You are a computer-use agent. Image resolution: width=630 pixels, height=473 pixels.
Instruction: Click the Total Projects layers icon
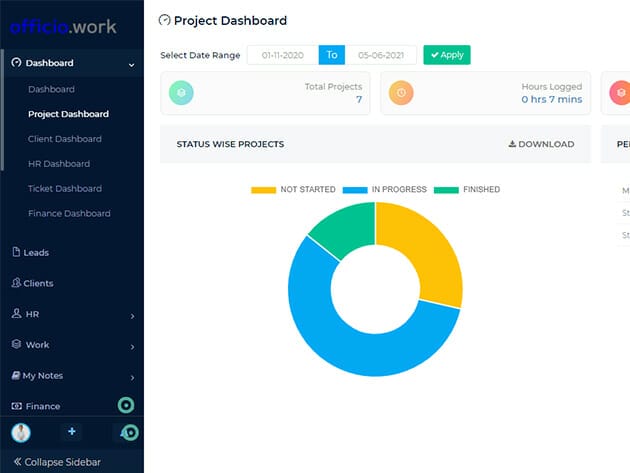coord(182,93)
